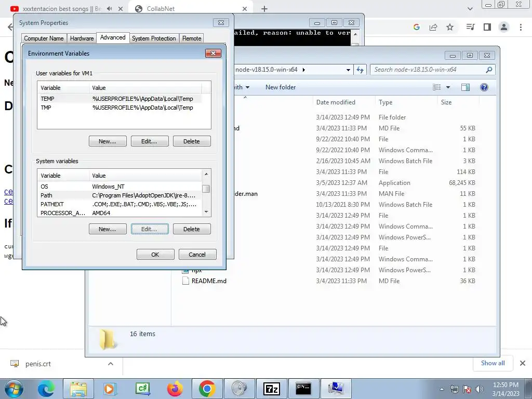Click the Windows Start orb
This screenshot has height=399, width=532.
[14, 389]
